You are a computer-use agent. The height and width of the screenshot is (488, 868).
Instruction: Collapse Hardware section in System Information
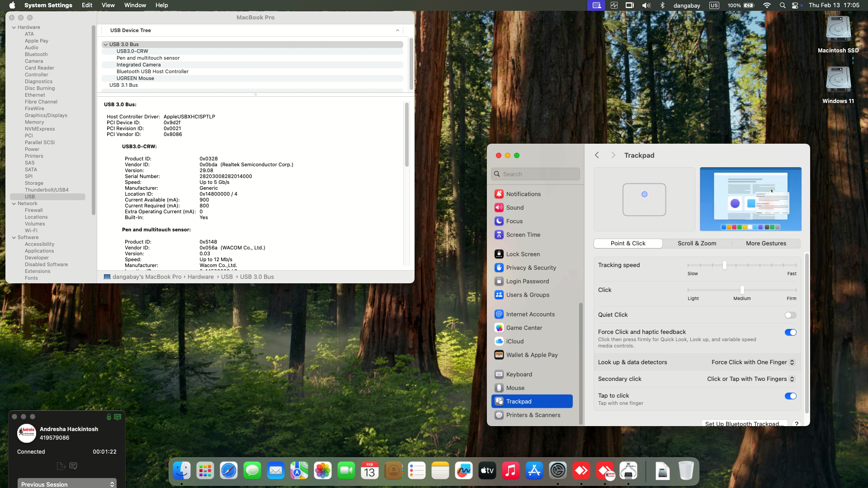tap(14, 27)
